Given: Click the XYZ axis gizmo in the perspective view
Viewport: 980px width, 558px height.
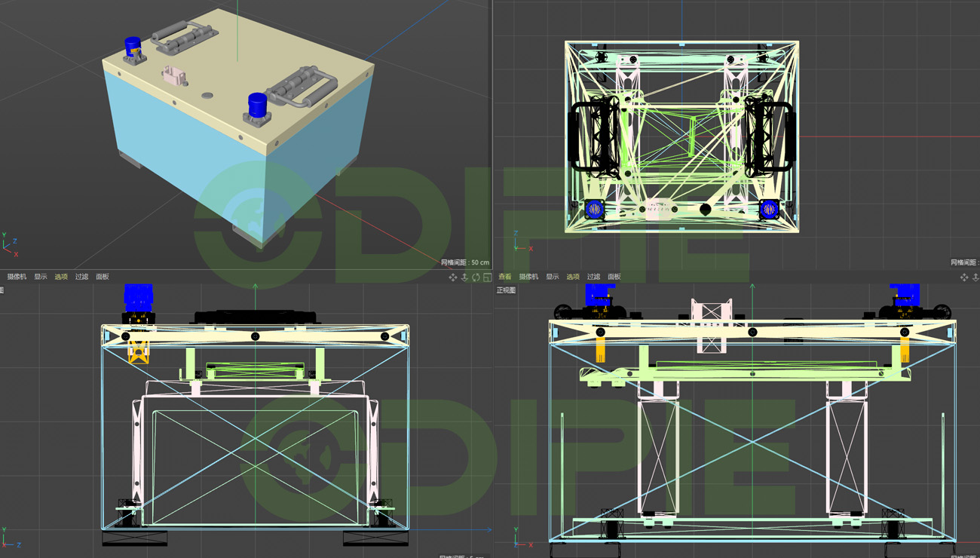Looking at the screenshot, I should coord(10,244).
